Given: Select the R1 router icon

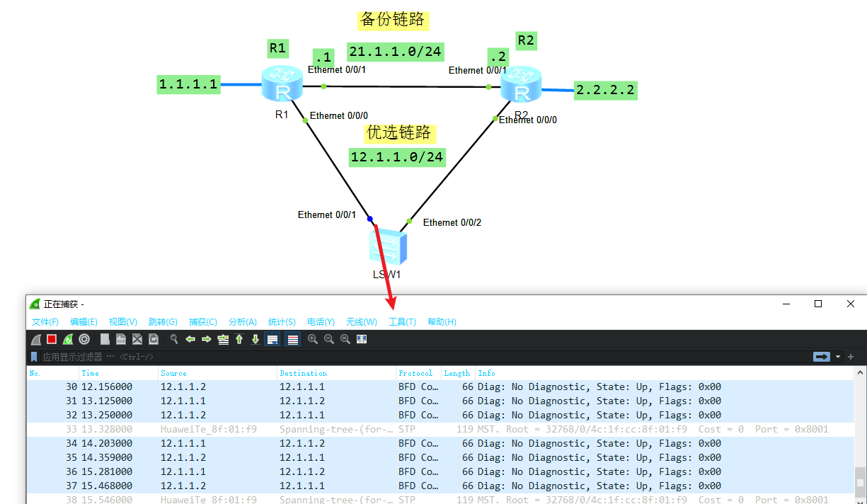Looking at the screenshot, I should [x=282, y=85].
